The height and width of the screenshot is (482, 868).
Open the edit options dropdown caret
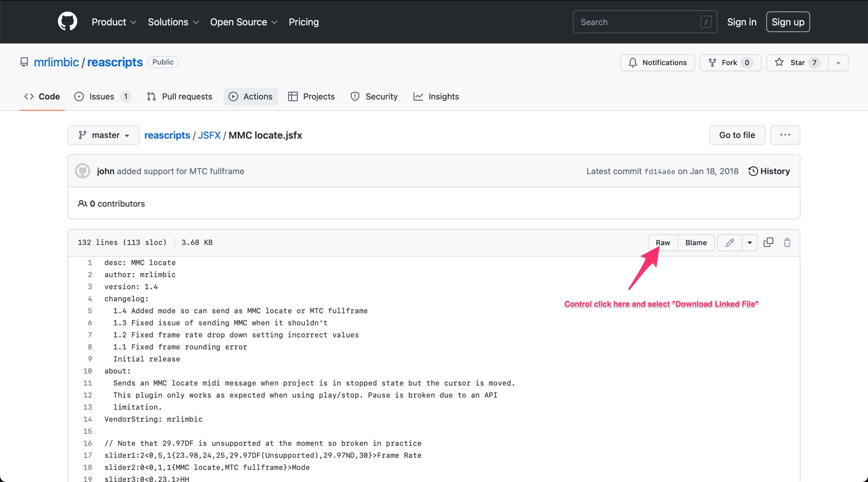tap(749, 242)
